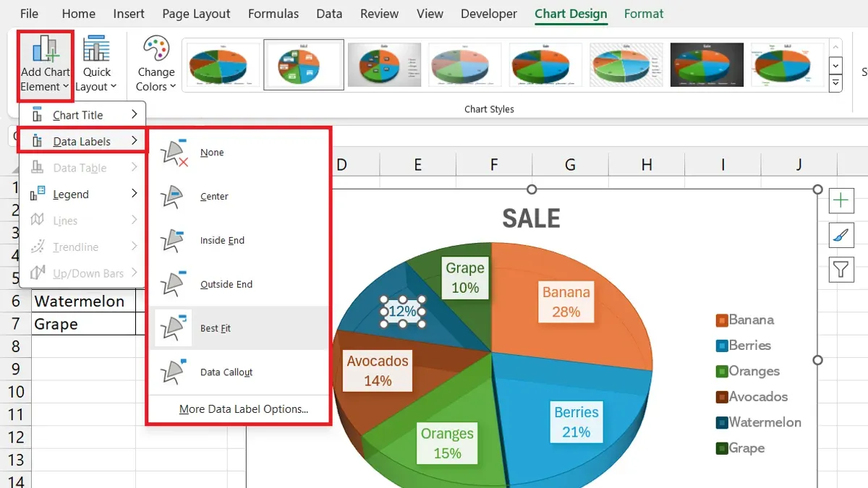Expand the chart styles gallery with the More arrow

[x=835, y=84]
